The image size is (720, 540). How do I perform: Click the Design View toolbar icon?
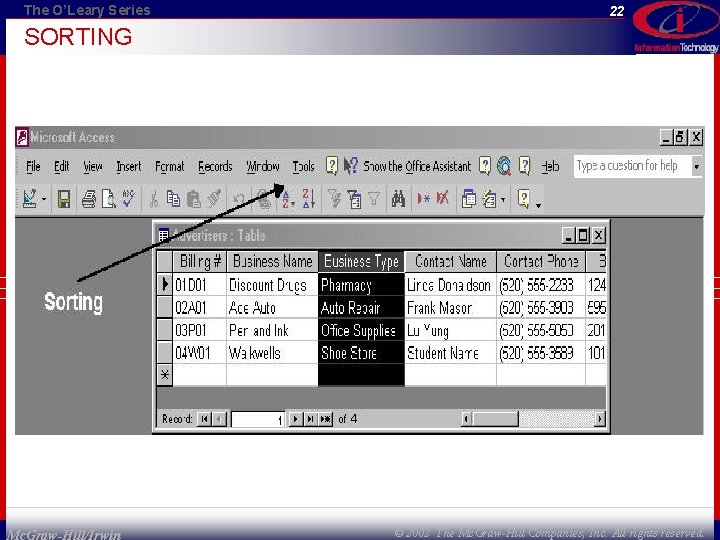[30, 199]
